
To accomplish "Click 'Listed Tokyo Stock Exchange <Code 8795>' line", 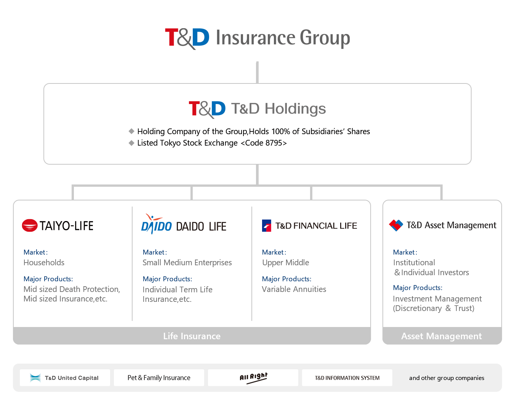I will [212, 143].
